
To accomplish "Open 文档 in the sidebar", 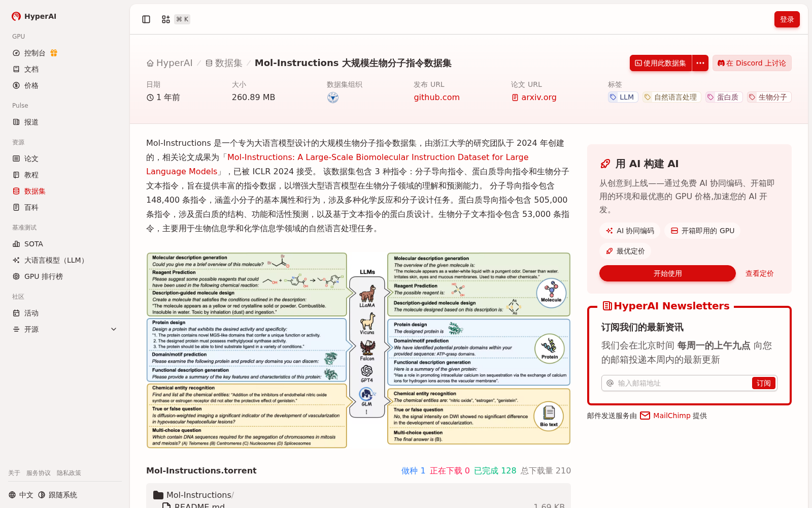I will tap(31, 69).
